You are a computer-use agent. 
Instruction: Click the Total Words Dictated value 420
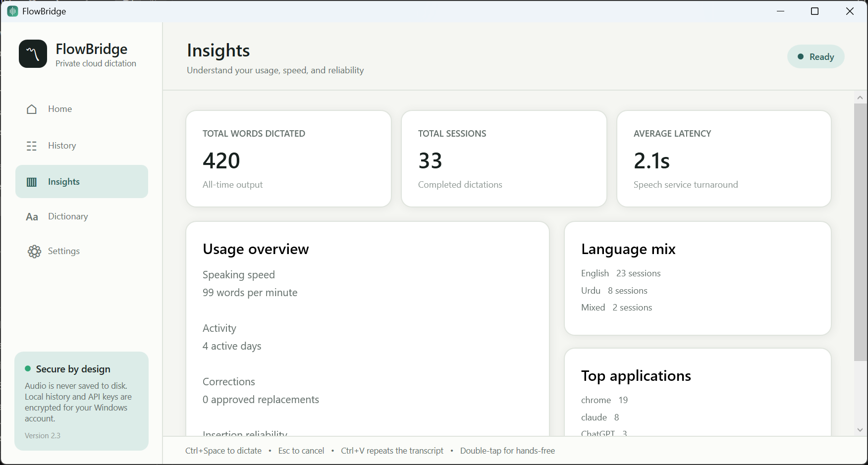(221, 160)
